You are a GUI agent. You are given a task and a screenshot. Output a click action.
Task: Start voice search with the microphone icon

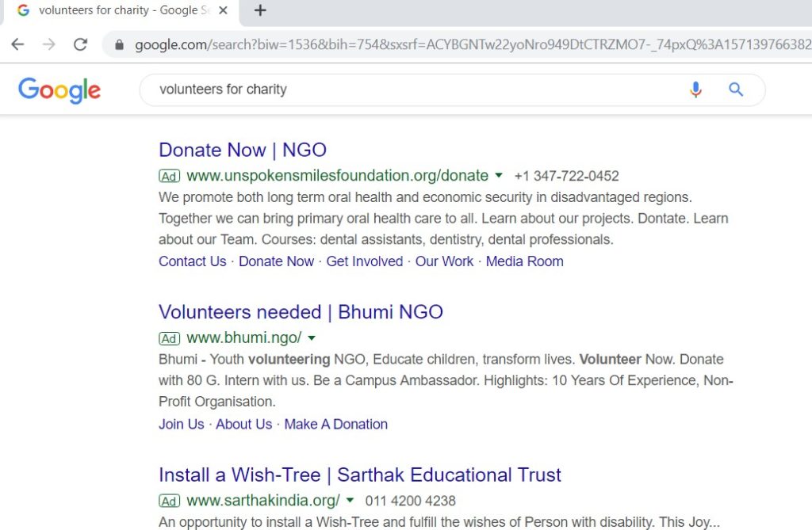tap(695, 90)
